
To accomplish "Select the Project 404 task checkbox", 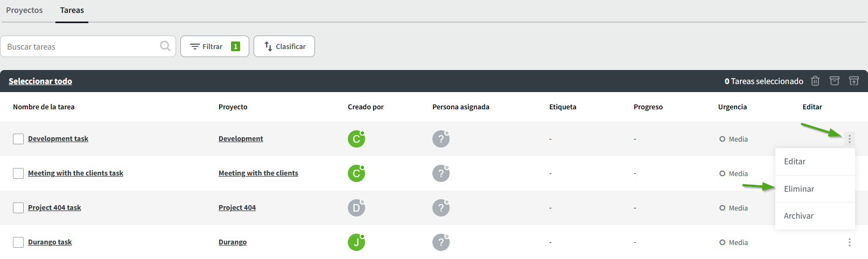I will coord(18,208).
